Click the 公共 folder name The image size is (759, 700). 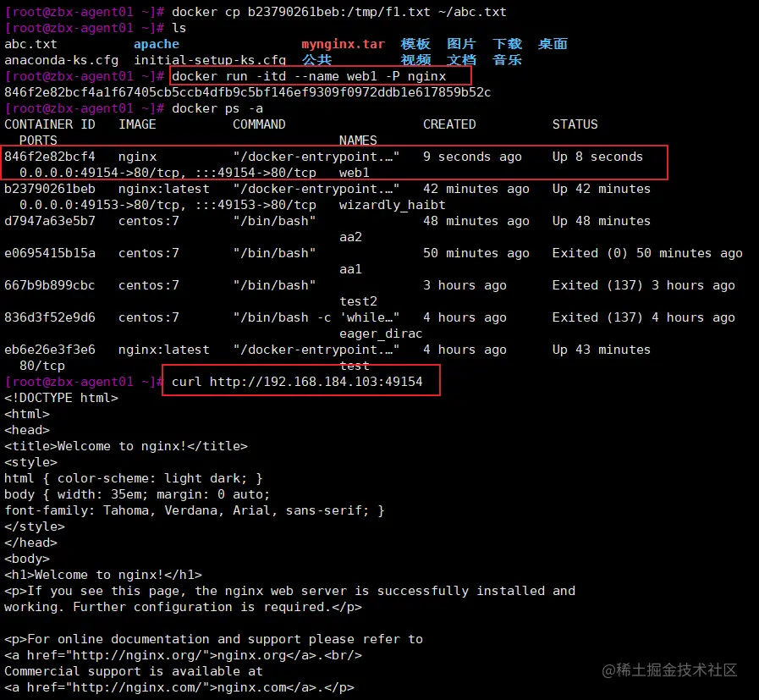point(316,60)
